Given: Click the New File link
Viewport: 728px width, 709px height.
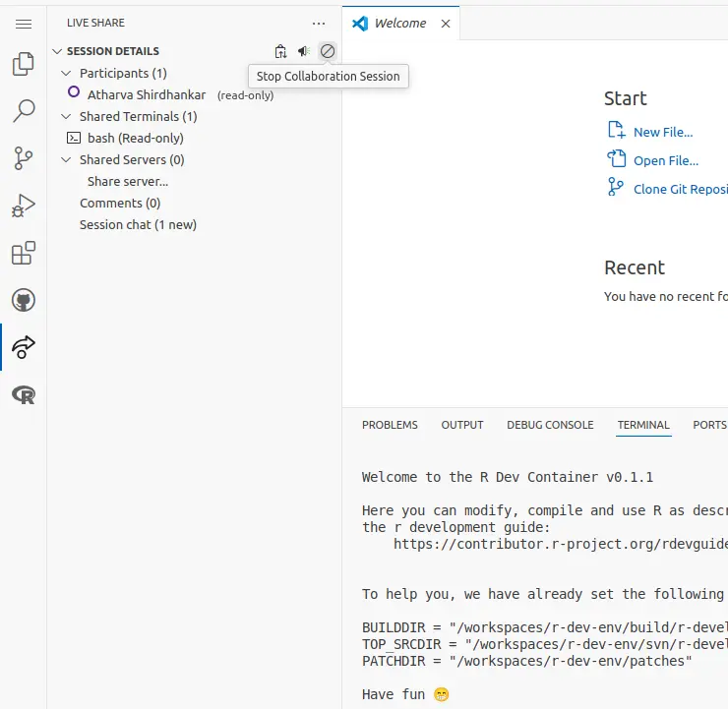Looking at the screenshot, I should click(662, 132).
